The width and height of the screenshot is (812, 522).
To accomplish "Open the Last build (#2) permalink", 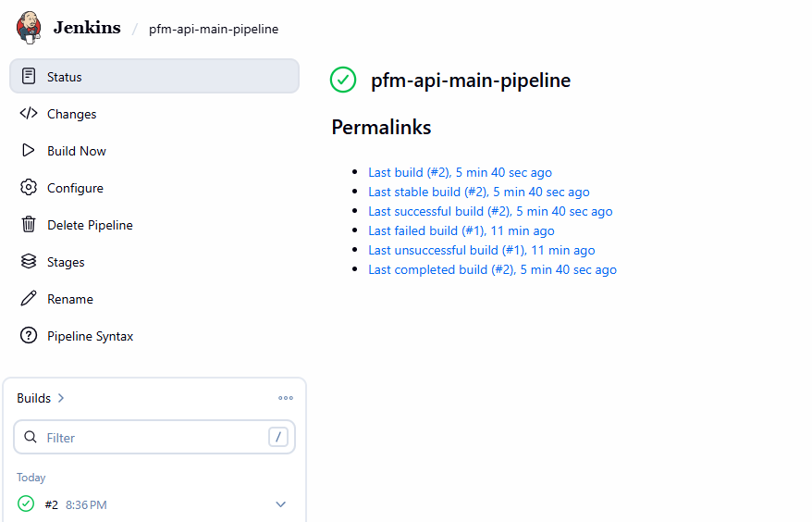I will click(460, 172).
